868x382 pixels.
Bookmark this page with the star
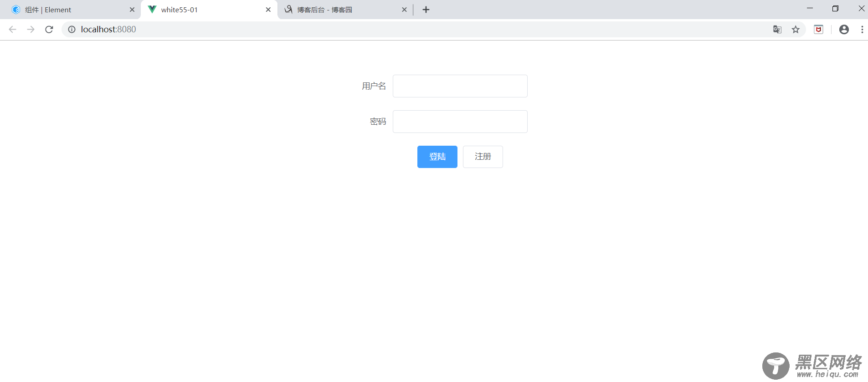[x=796, y=30]
